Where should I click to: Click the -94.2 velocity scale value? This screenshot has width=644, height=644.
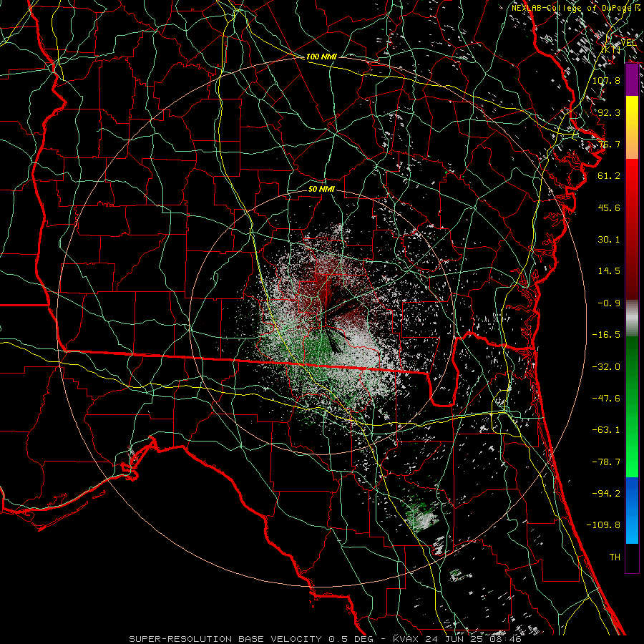[606, 493]
